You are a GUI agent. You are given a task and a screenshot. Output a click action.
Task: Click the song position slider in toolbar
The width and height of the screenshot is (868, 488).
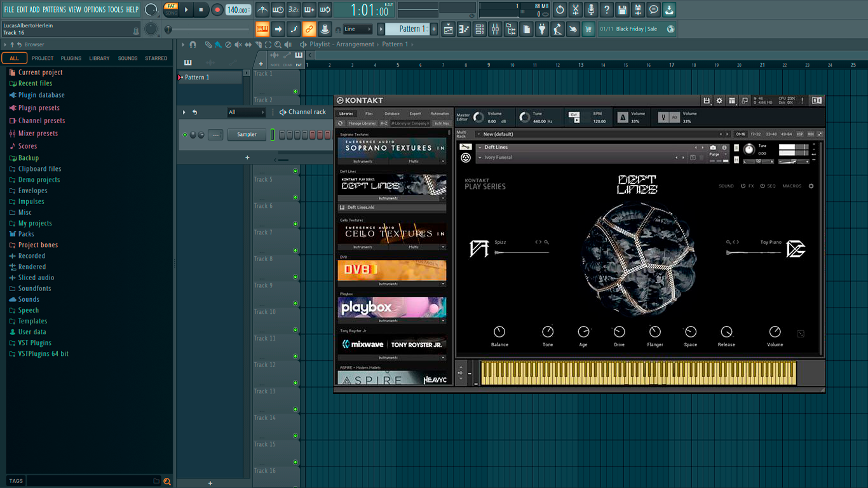pos(208,29)
